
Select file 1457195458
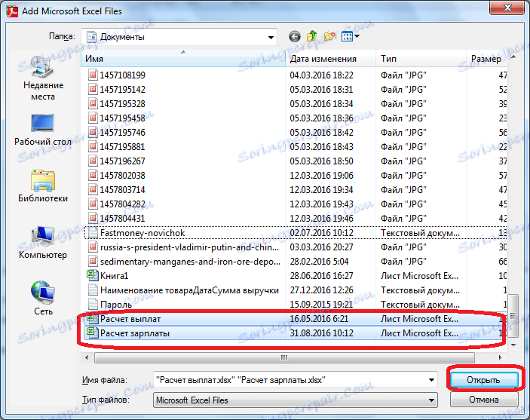point(122,118)
